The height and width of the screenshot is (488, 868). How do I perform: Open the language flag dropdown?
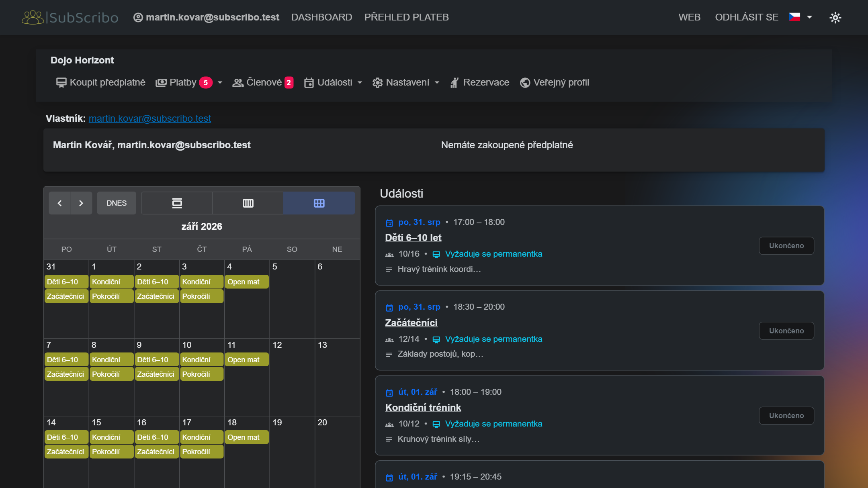coord(800,17)
